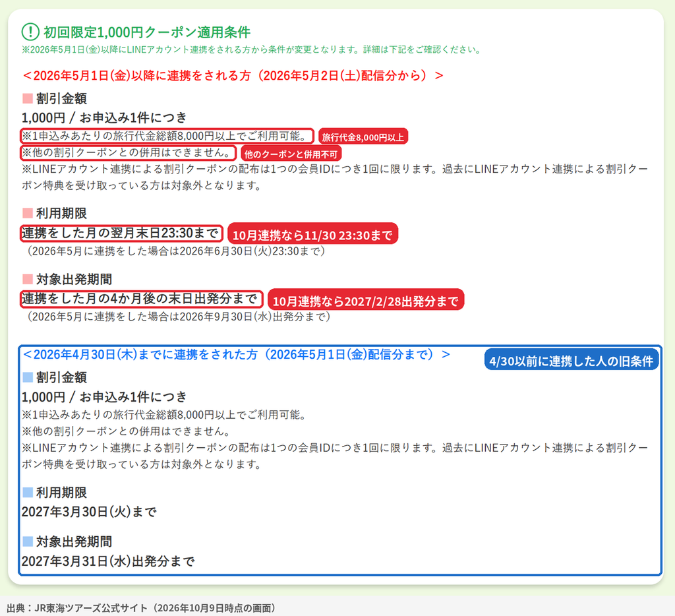Click second LINEアカウント連携 note in blue section
Screen dimensions: 675x616
[335, 456]
